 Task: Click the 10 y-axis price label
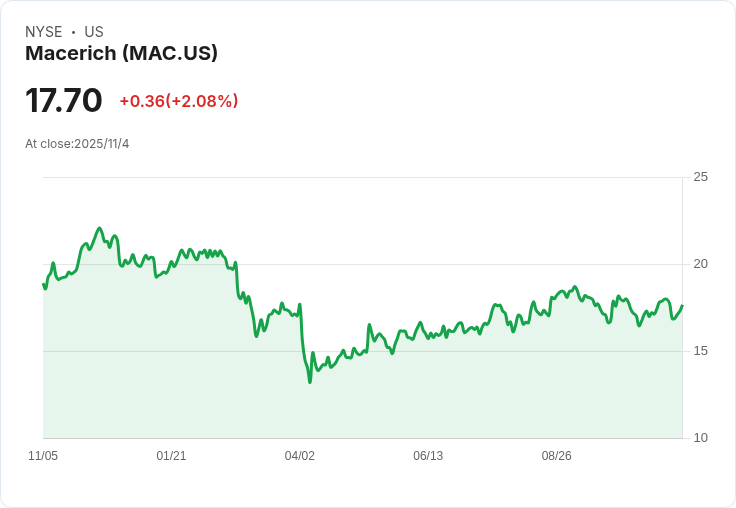(701, 438)
